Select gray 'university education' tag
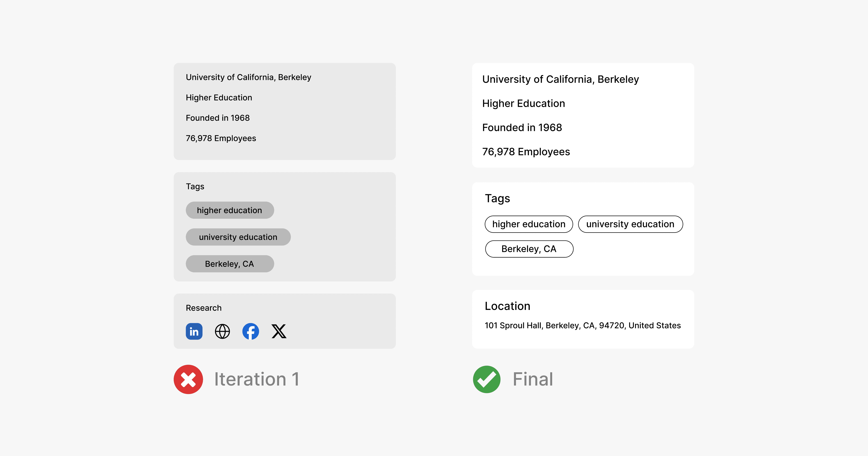 click(238, 237)
